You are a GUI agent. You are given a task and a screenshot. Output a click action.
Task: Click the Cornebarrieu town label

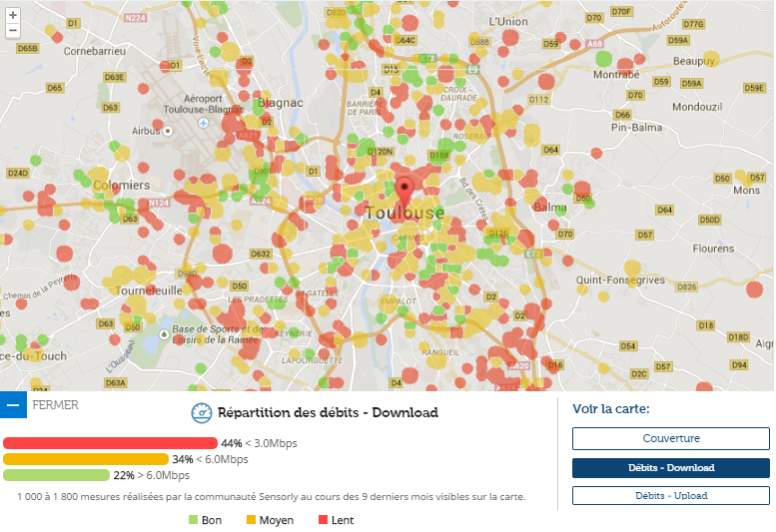tap(95, 51)
